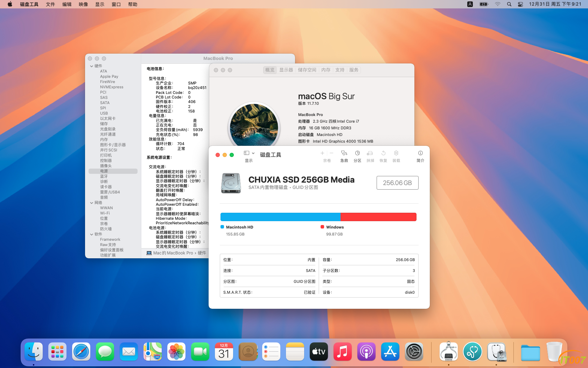The image size is (588, 368).
Task: Select Windows volume legend label
Action: [x=335, y=227]
